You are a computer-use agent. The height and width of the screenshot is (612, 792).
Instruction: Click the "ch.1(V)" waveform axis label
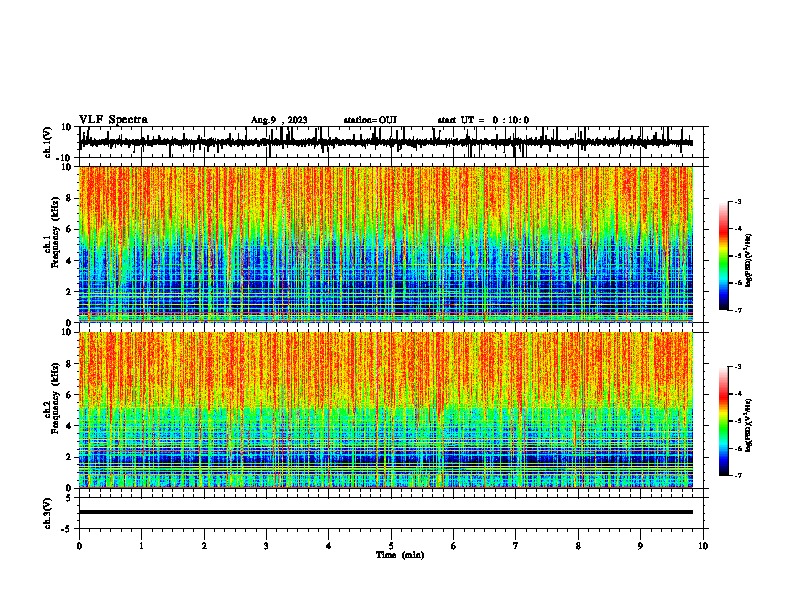48,142
